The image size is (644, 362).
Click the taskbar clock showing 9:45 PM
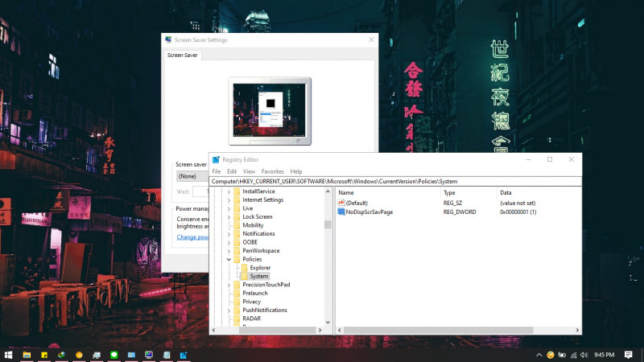click(605, 355)
